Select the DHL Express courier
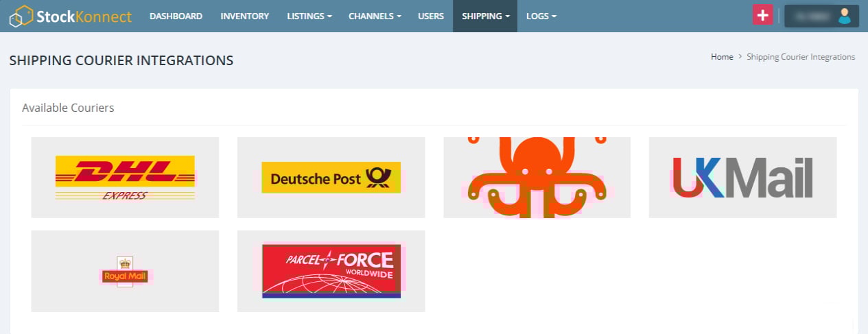The width and height of the screenshot is (868, 334). coord(125,178)
